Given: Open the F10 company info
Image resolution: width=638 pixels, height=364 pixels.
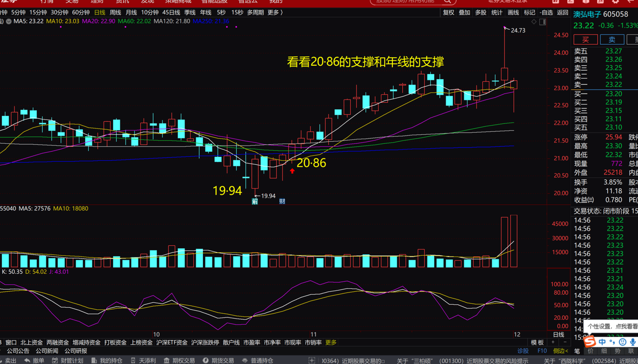Looking at the screenshot, I should tap(542, 351).
